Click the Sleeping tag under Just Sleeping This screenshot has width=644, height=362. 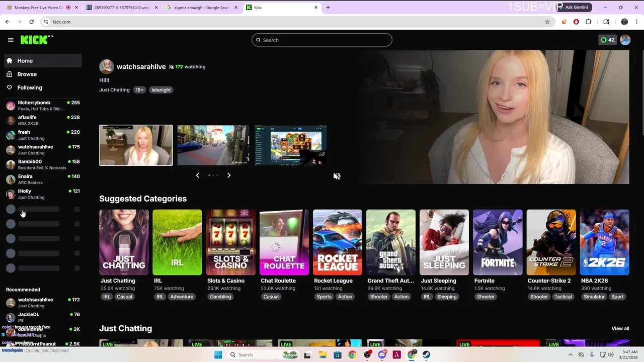(447, 297)
